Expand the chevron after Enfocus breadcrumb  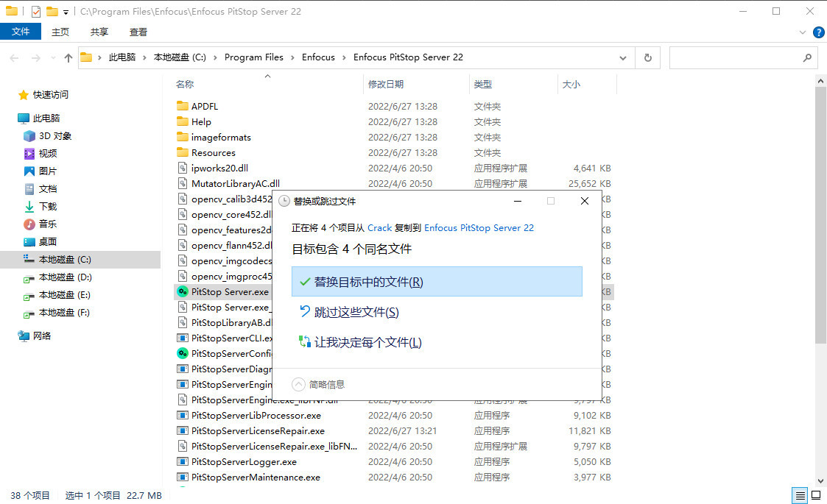click(x=344, y=57)
